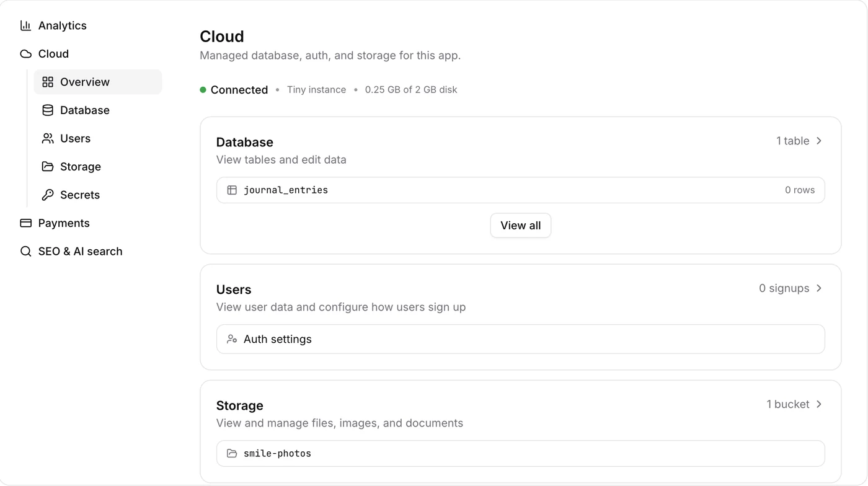Image resolution: width=868 pixels, height=486 pixels.
Task: Click the green Connected status dot
Action: coord(203,90)
